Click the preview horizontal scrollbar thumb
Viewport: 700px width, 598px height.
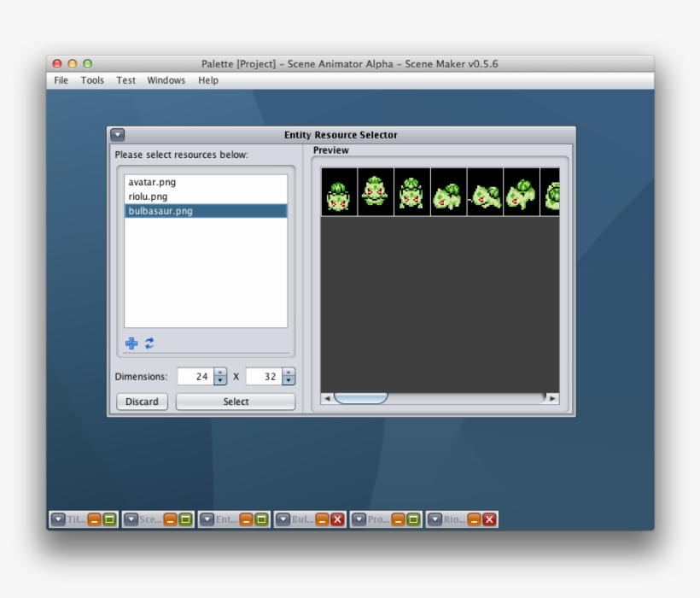[x=360, y=398]
